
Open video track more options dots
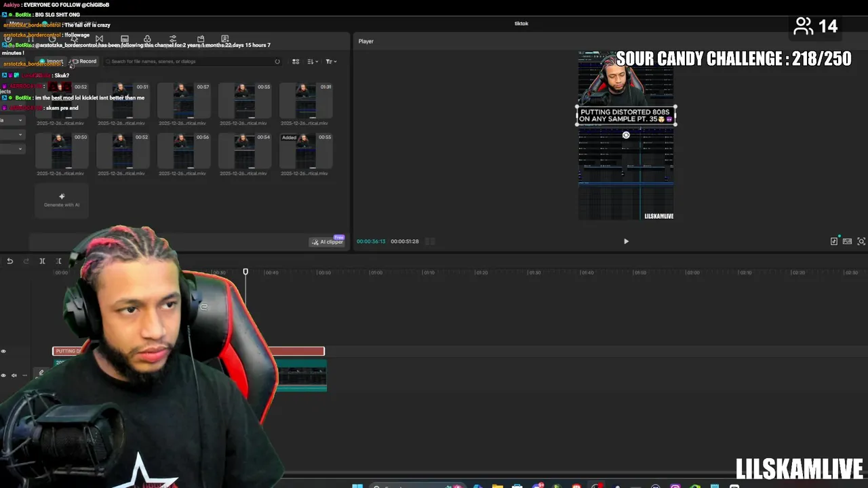[25, 375]
